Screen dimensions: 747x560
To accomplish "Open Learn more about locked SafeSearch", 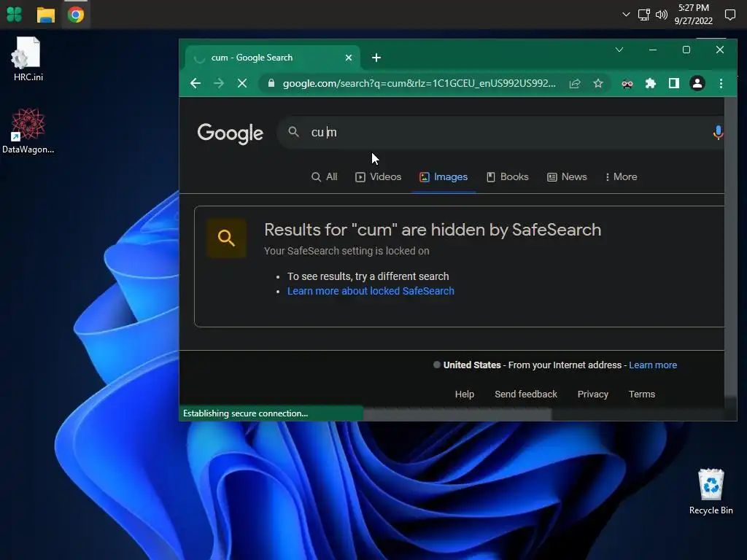I will pos(371,291).
